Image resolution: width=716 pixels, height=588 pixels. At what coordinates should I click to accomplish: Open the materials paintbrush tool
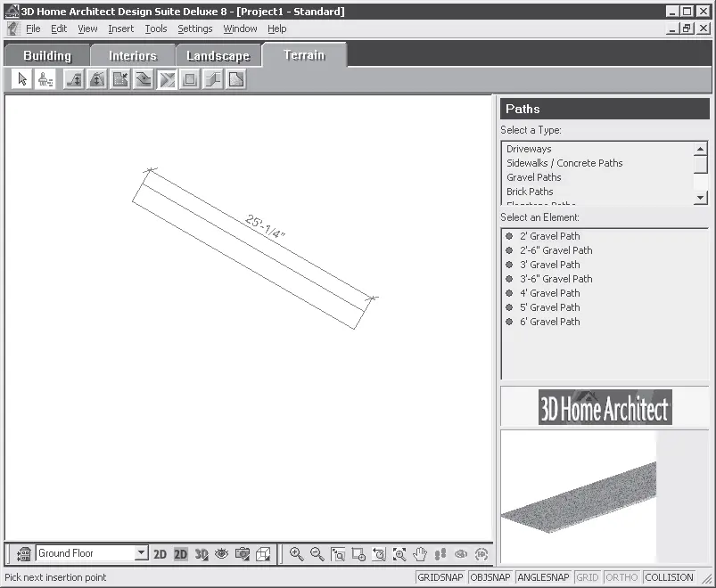tap(45, 79)
